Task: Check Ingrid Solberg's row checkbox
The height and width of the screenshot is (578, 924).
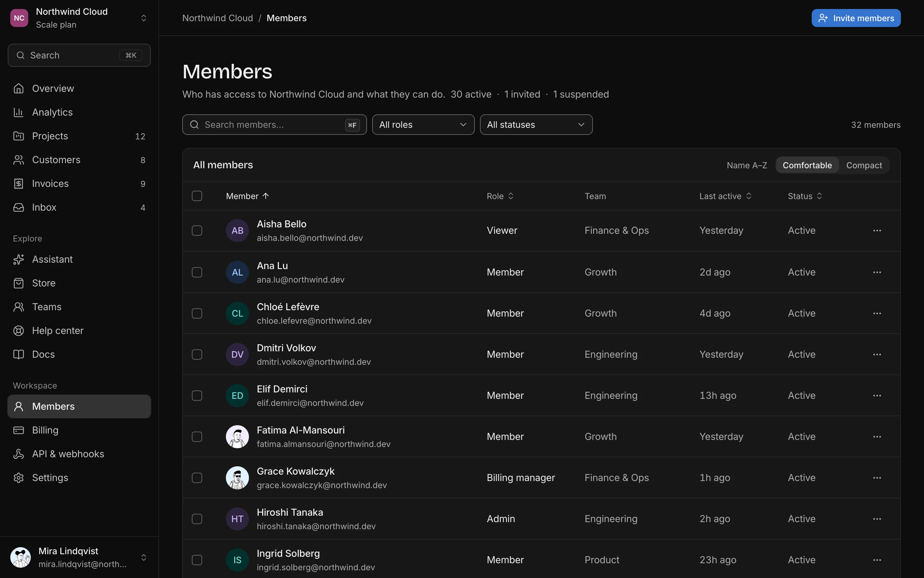Action: pyautogui.click(x=197, y=560)
